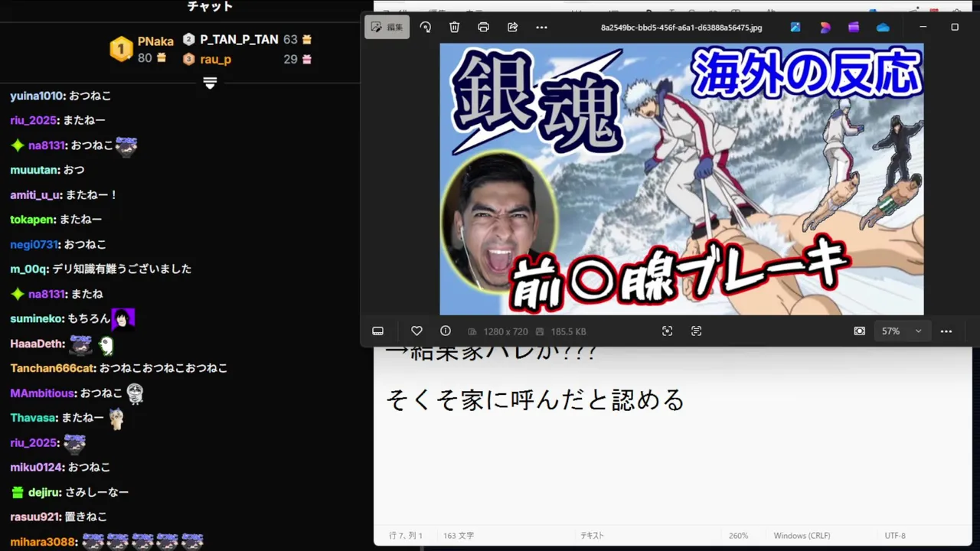Viewport: 980px width, 551px height.
Task: Click the emote in Thavasa's message
Action: [116, 418]
